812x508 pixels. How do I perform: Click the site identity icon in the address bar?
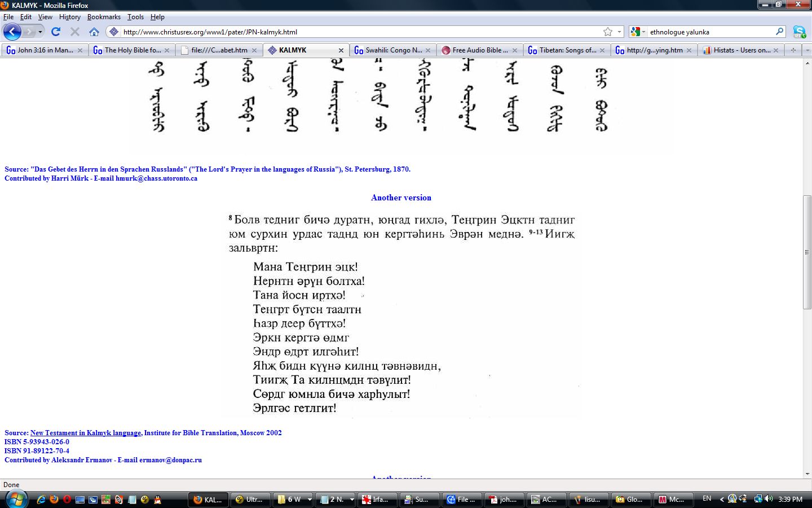tap(113, 32)
